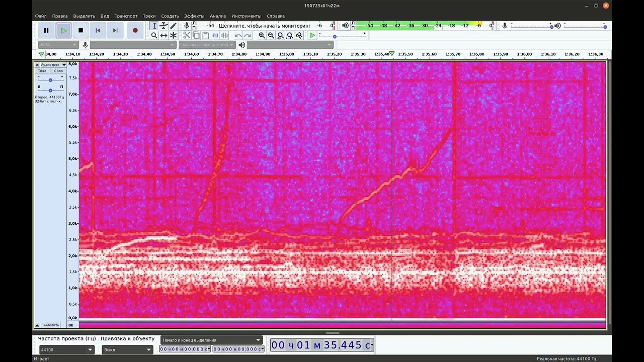Click the Zoom In icon
644x362 pixels.
[262, 35]
